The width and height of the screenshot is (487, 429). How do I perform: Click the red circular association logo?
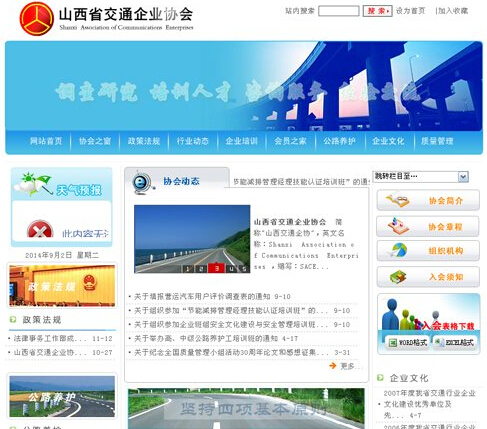click(x=37, y=19)
